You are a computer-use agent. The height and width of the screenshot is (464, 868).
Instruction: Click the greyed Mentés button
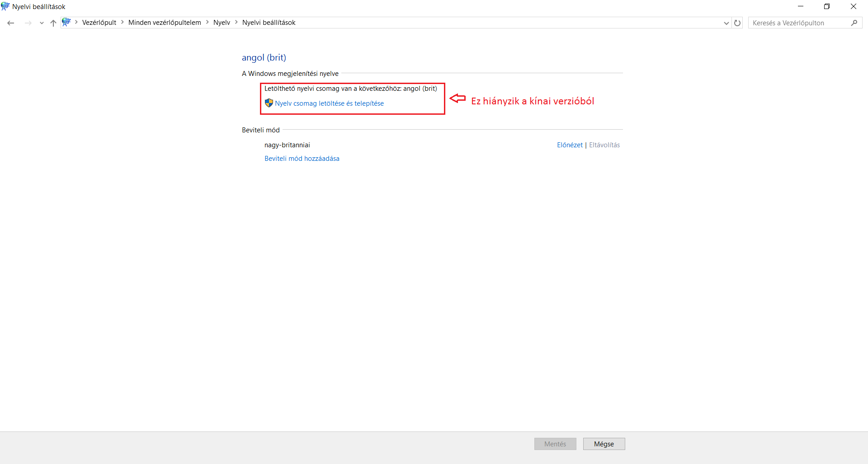coord(555,444)
